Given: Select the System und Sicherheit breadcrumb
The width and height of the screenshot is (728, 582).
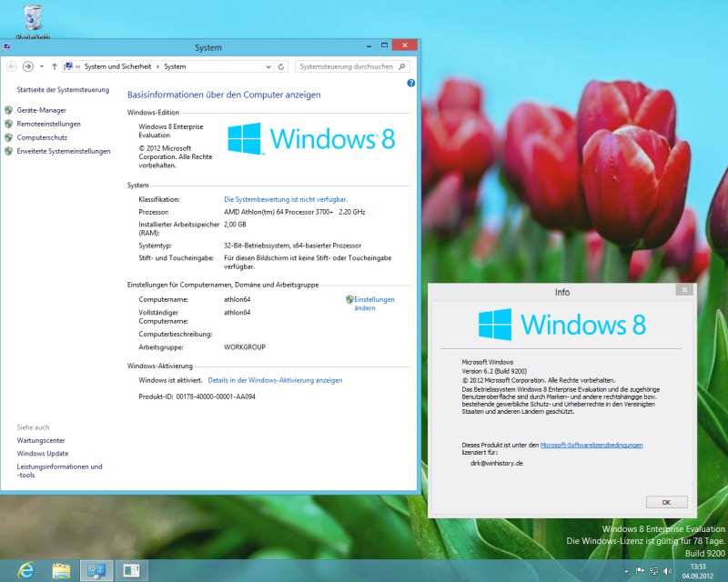Looking at the screenshot, I should click(118, 66).
